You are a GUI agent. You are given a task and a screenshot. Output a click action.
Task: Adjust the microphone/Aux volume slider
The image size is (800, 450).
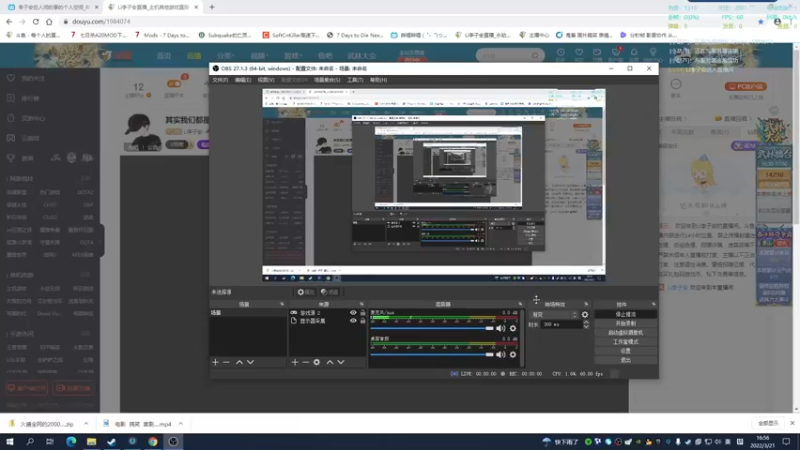tap(432, 329)
